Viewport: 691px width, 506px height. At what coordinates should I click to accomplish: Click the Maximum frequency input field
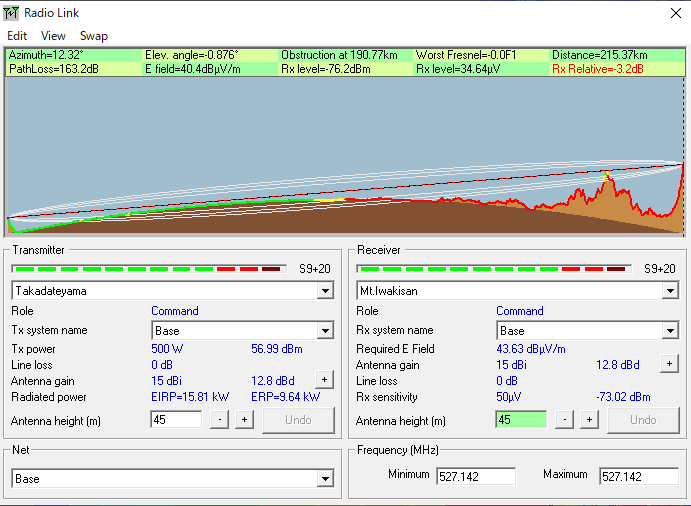639,476
